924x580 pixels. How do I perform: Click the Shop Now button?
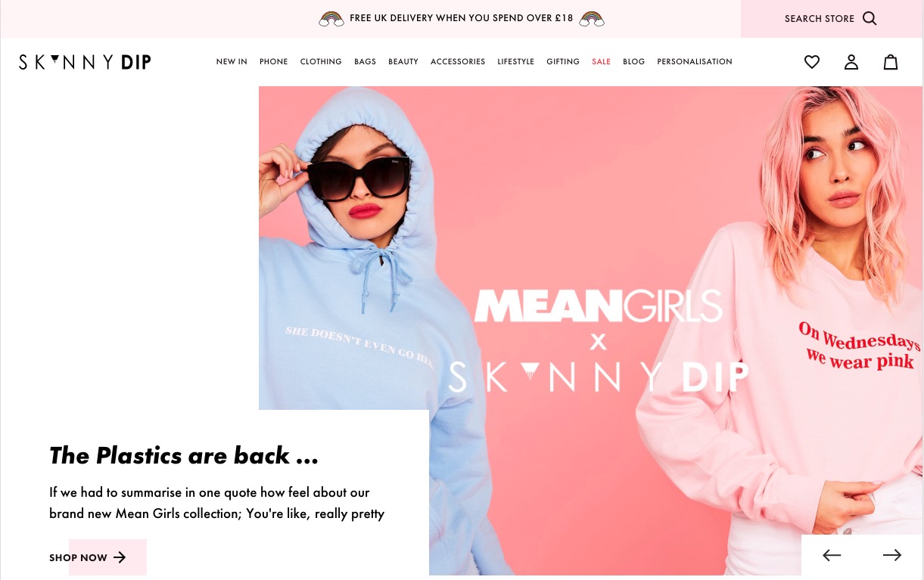(88, 557)
